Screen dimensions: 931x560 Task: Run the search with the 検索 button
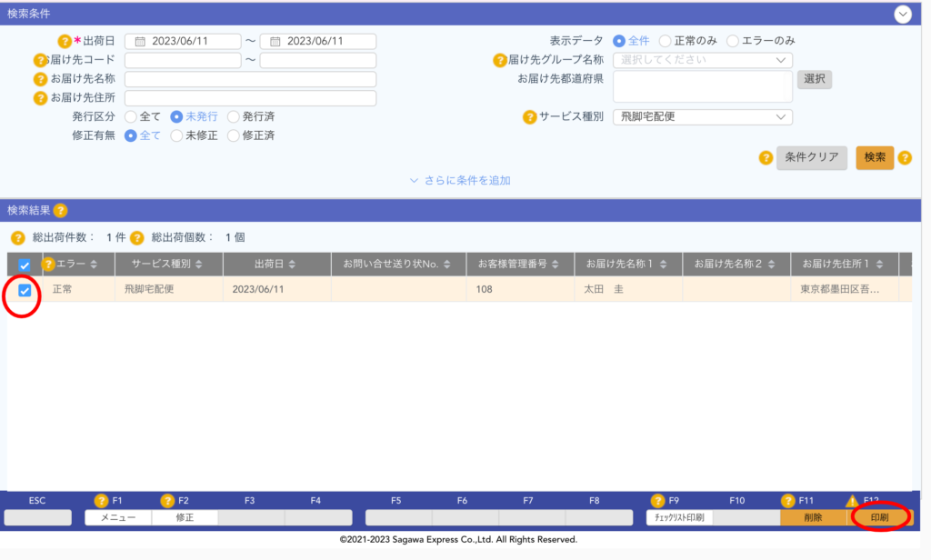tap(874, 157)
